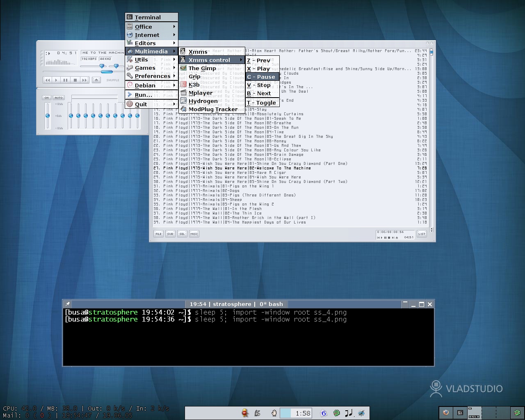Viewport: 525px width, 420px height.
Task: Click the music notes tray icon
Action: pos(349,413)
